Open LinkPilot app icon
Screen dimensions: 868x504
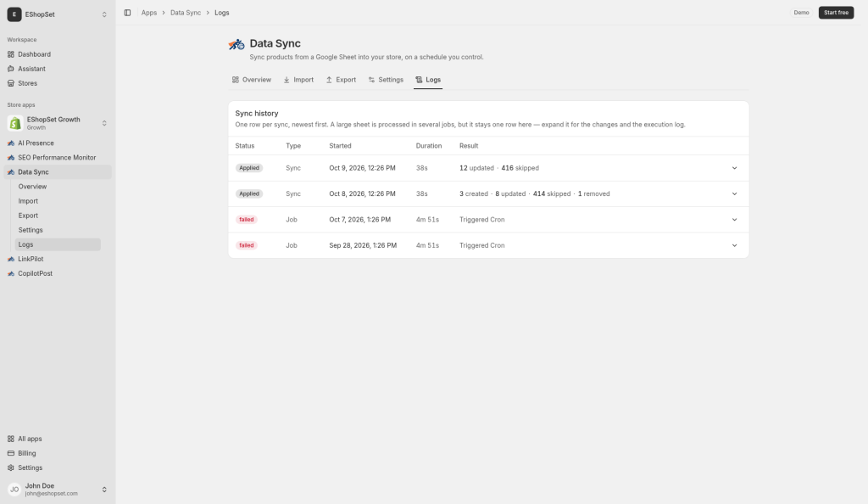click(x=10, y=259)
